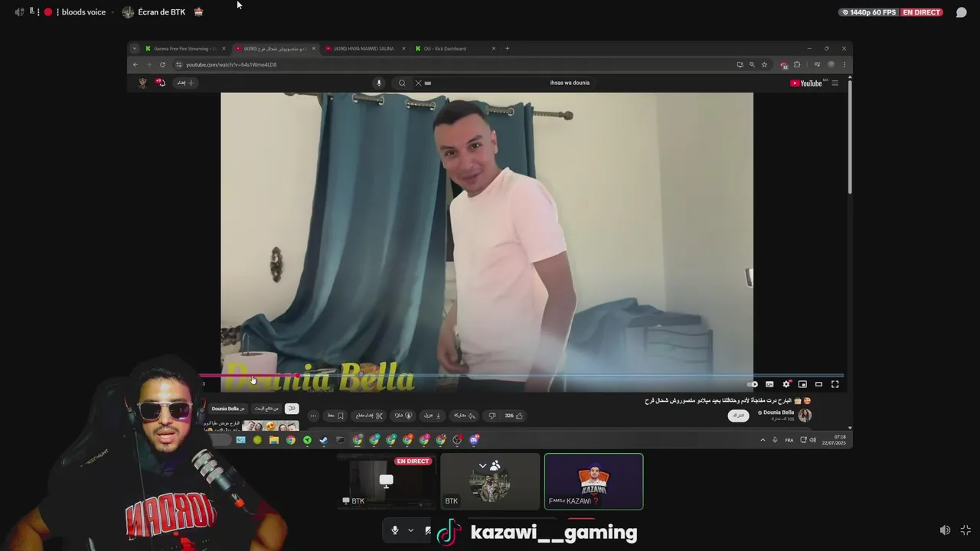The image size is (980, 551).
Task: Open more actions three-dot under video
Action: pyautogui.click(x=313, y=416)
